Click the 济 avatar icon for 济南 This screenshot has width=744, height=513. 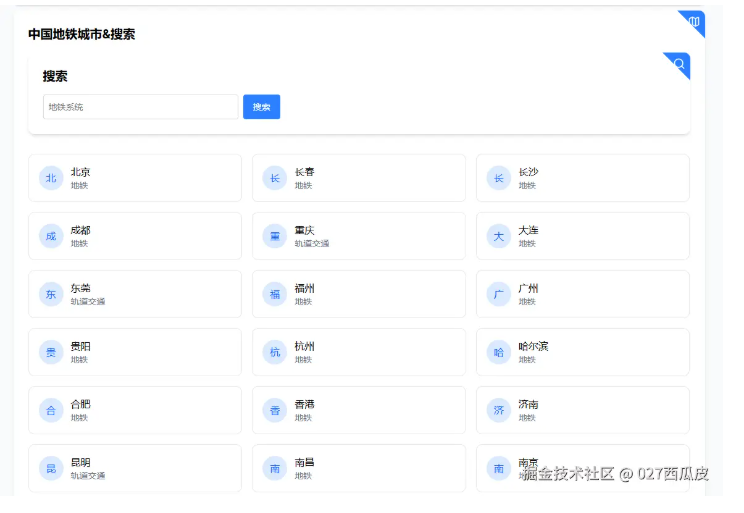pyautogui.click(x=499, y=410)
